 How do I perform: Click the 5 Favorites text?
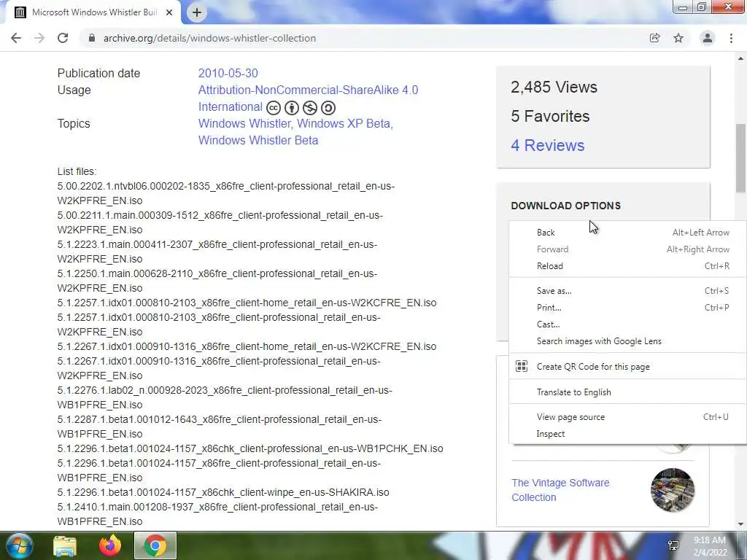550,116
